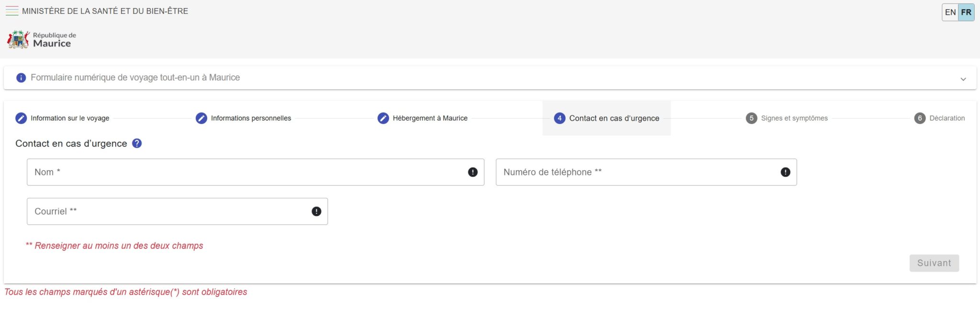
Task: Expand the Formulaire numérique de voyage panel chevron
Action: (963, 79)
